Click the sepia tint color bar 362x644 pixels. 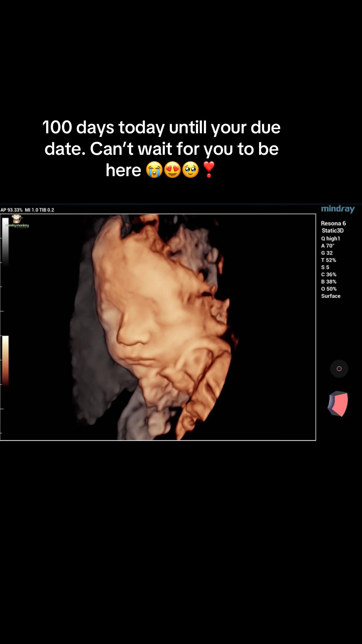[x=5, y=360]
